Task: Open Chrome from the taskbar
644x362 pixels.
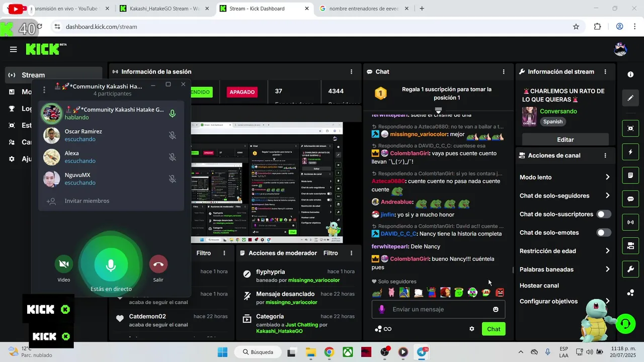Action: [x=329, y=352]
